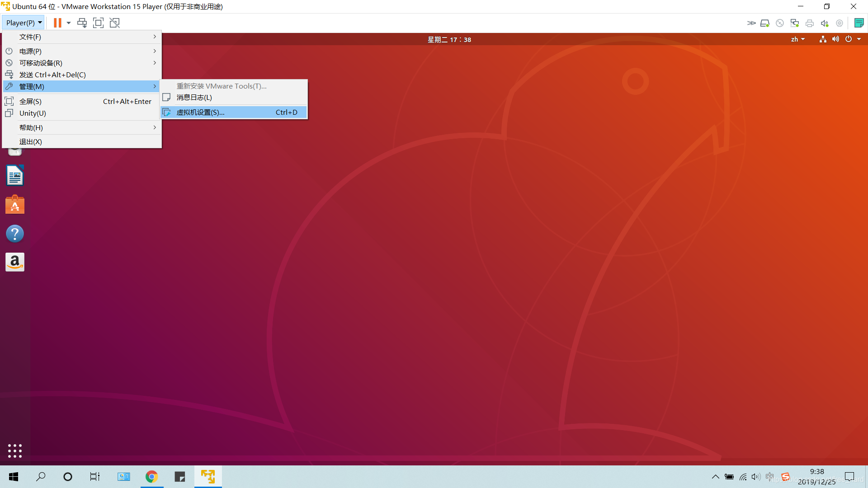This screenshot has width=868, height=488.
Task: Select 发送 Ctrl+Alt+Del(C) menu item
Action: click(x=82, y=75)
